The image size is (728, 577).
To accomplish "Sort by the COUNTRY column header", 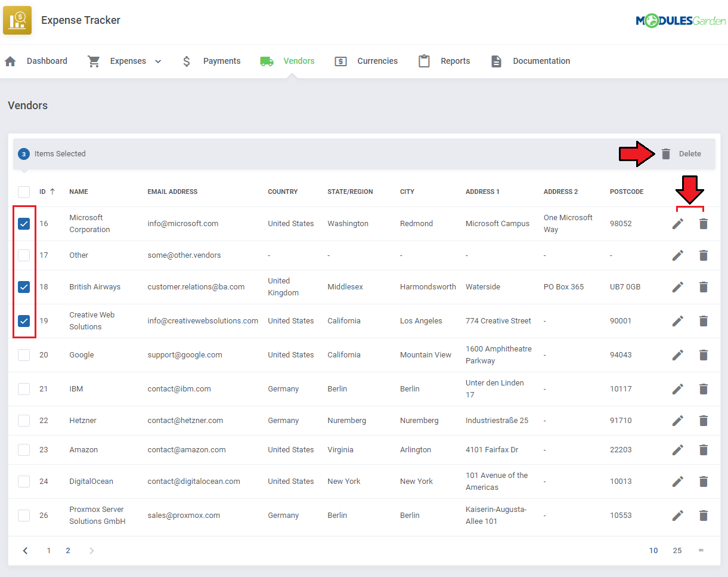I will pos(283,192).
